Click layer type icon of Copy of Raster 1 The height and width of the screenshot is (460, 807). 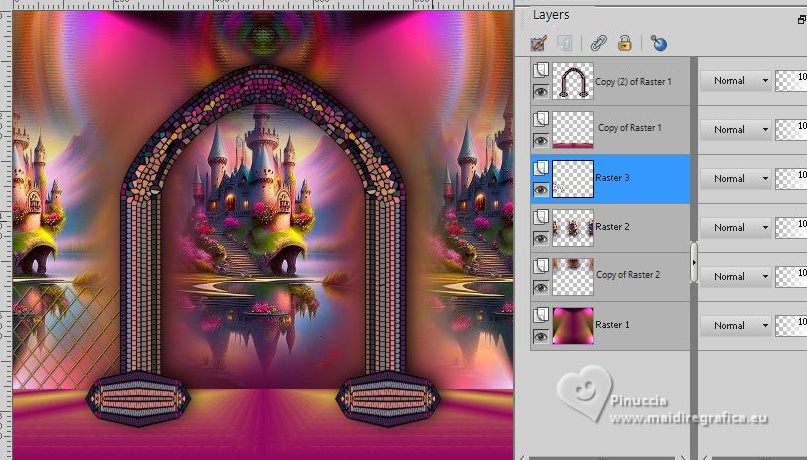[540, 119]
